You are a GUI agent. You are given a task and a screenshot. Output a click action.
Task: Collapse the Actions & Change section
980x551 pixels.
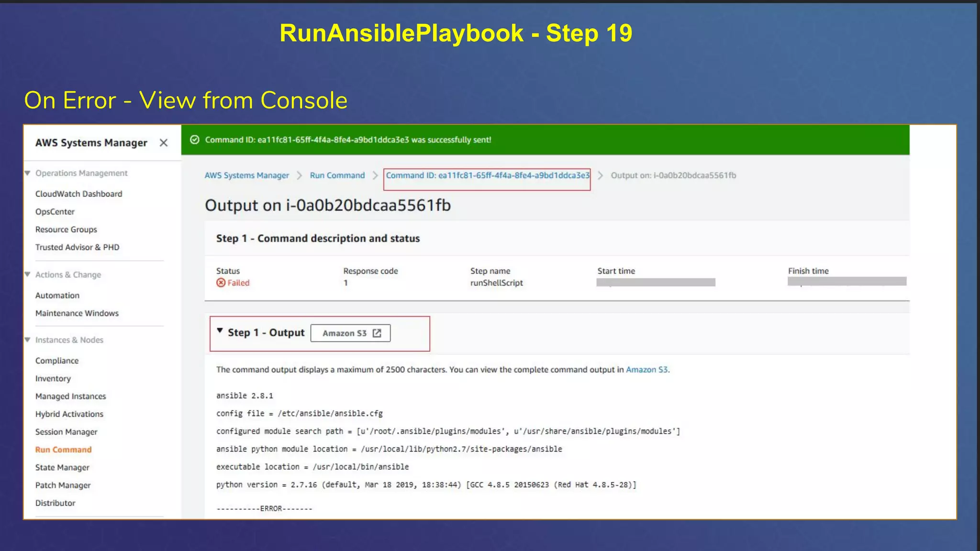(x=27, y=275)
